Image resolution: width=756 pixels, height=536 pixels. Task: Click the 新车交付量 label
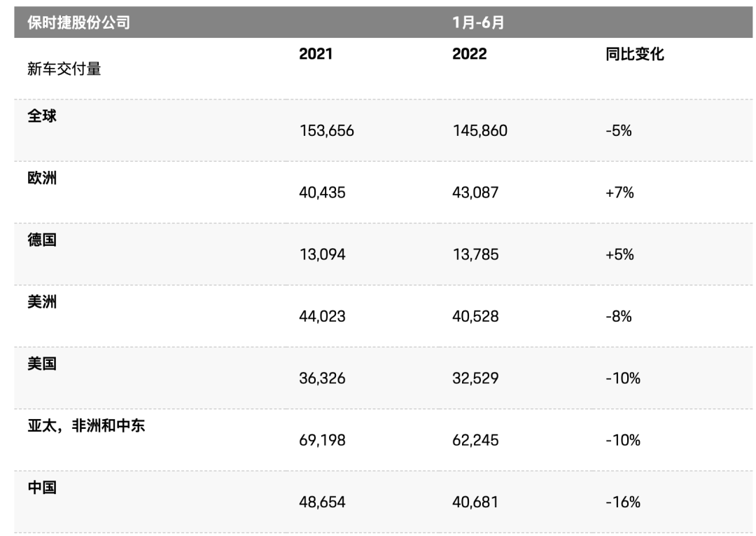click(x=64, y=69)
